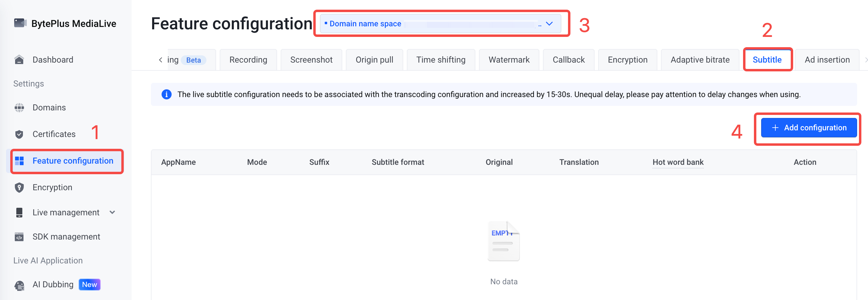
Task: Click the Hot word bank column header
Action: point(678,162)
